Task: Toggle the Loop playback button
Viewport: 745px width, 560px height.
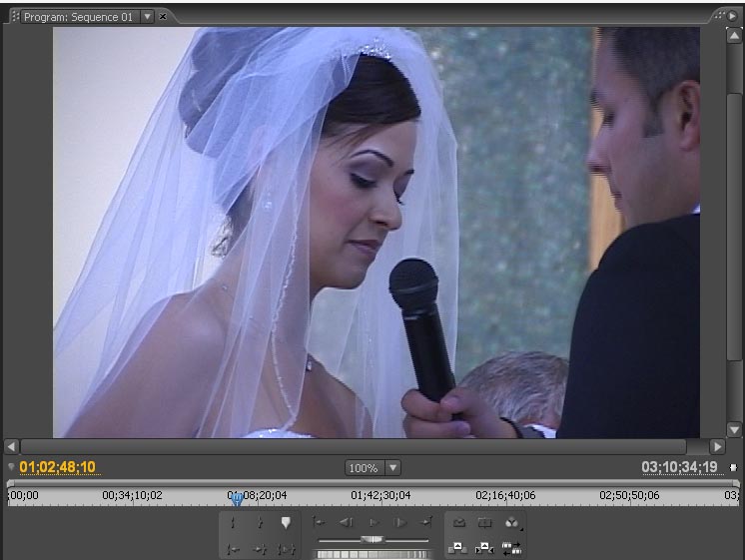Action: click(x=459, y=522)
